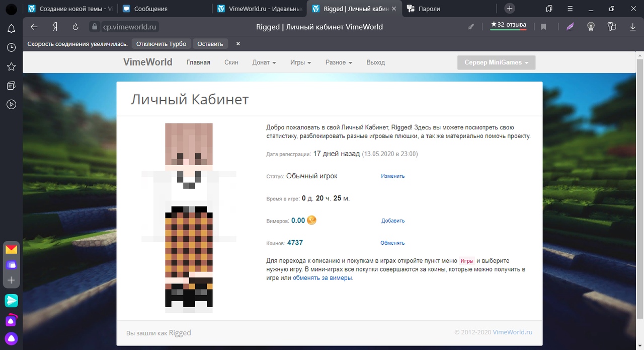This screenshot has width=644, height=350.
Task: Go back with the arrow button
Action: coord(34,27)
